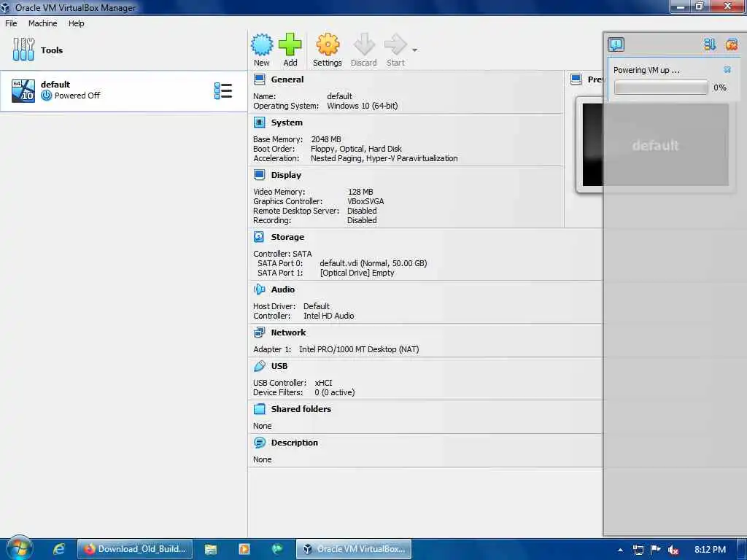Click the delete finished notifications icon
Viewport: 747px width, 560px height.
[x=731, y=44]
